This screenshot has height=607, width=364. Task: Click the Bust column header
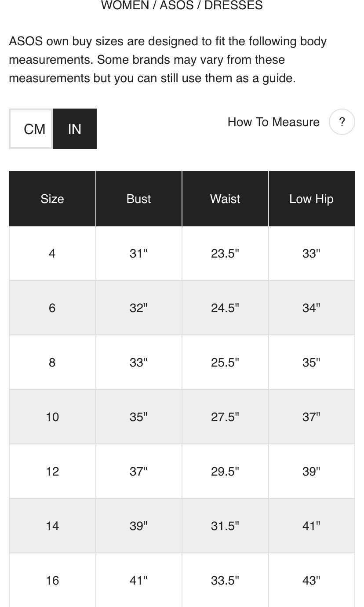(138, 199)
